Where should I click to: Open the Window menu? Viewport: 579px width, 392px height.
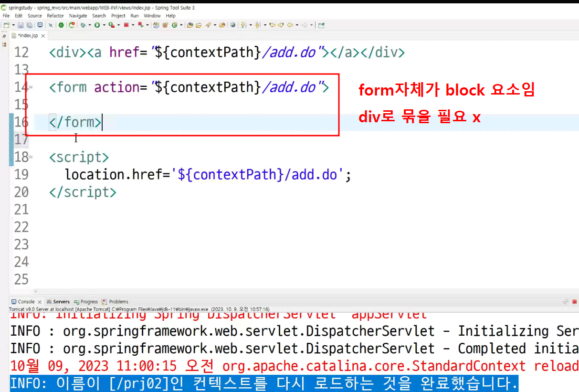point(152,16)
